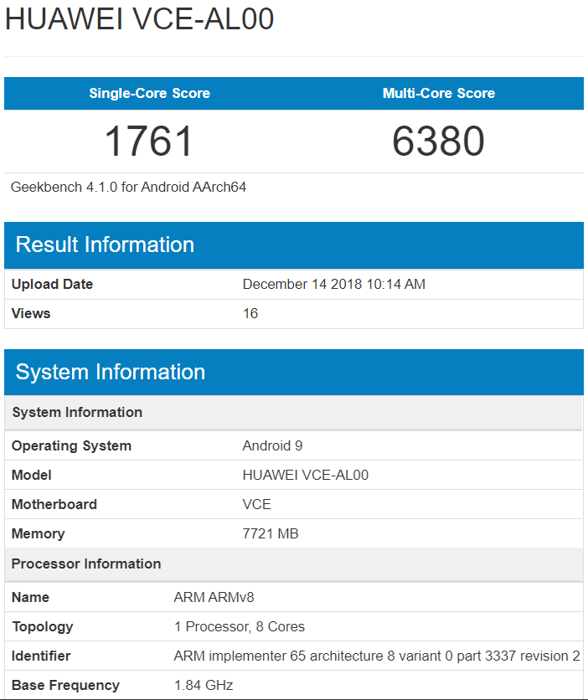Click the single-core score 1761
This screenshot has height=700, width=588.
pyautogui.click(x=149, y=141)
